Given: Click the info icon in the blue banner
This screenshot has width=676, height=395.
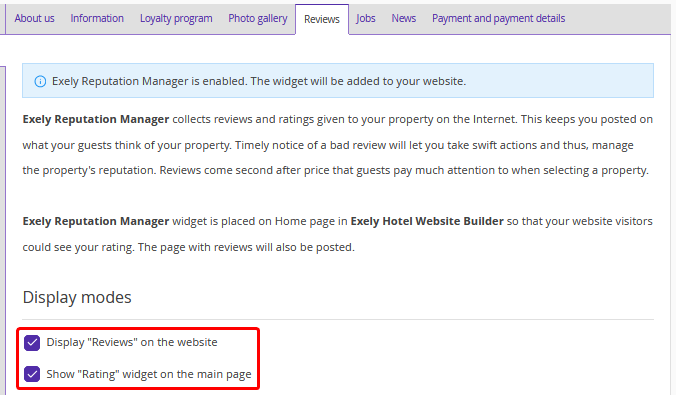Looking at the screenshot, I should pyautogui.click(x=40, y=81).
